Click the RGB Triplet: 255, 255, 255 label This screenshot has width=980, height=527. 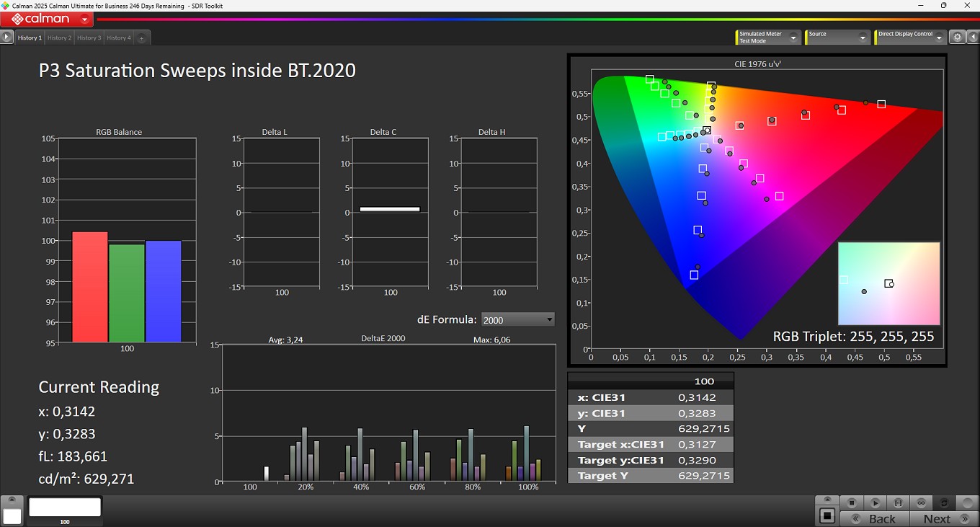click(853, 336)
